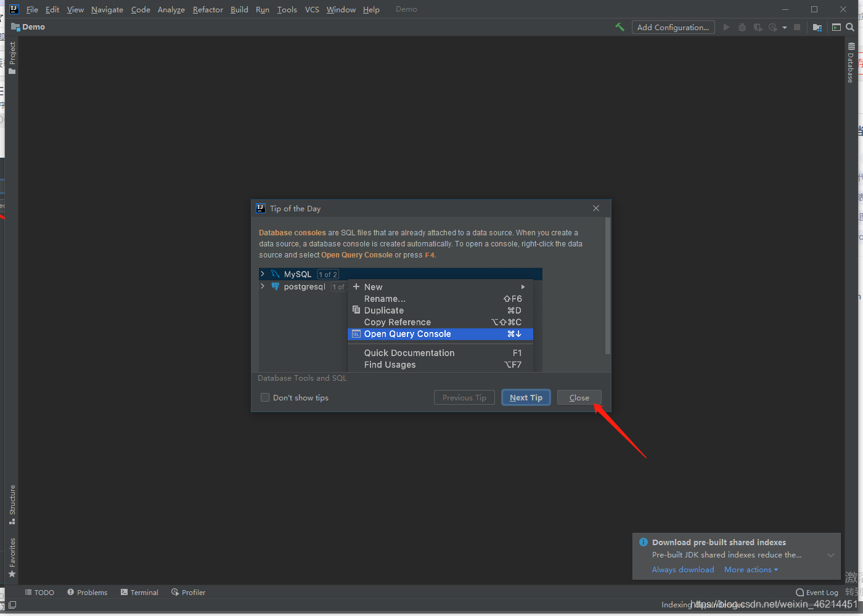The height and width of the screenshot is (616, 863).
Task: Open the File menu
Action: pos(32,9)
